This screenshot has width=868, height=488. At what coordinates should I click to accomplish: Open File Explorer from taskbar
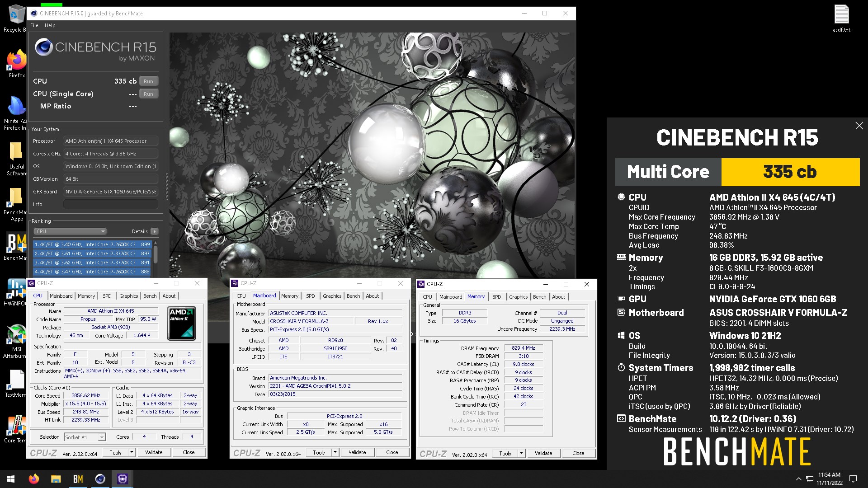click(x=56, y=479)
